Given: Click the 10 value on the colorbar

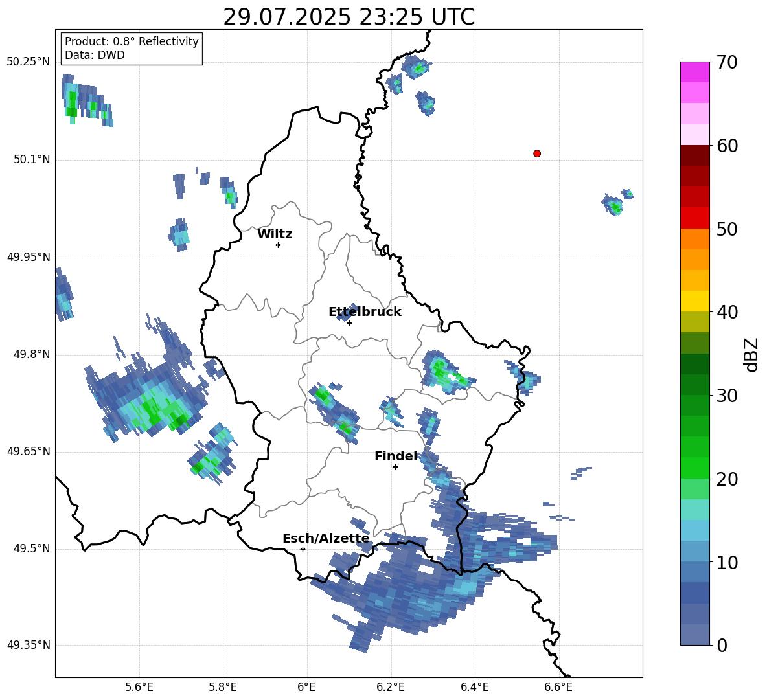Looking at the screenshot, I should [727, 562].
